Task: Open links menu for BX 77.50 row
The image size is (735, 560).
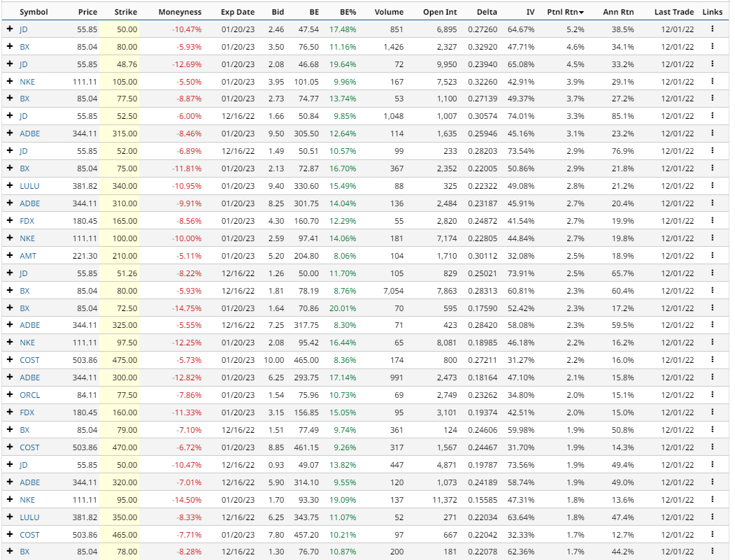Action: pyautogui.click(x=712, y=99)
